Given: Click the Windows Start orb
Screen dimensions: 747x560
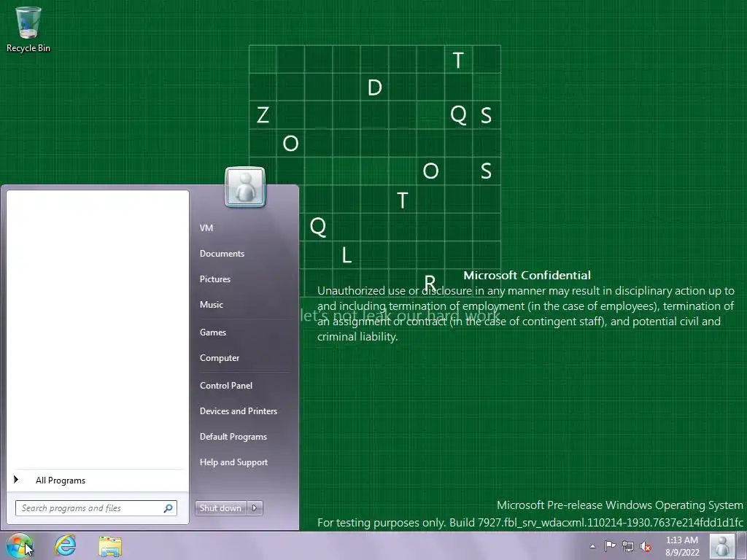Looking at the screenshot, I should tap(19, 545).
